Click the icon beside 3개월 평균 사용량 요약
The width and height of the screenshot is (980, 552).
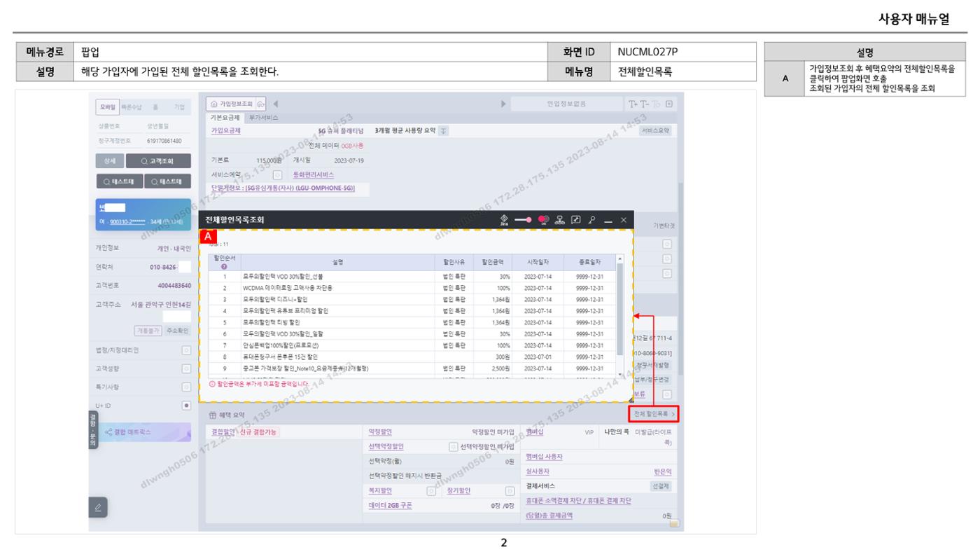[444, 131]
